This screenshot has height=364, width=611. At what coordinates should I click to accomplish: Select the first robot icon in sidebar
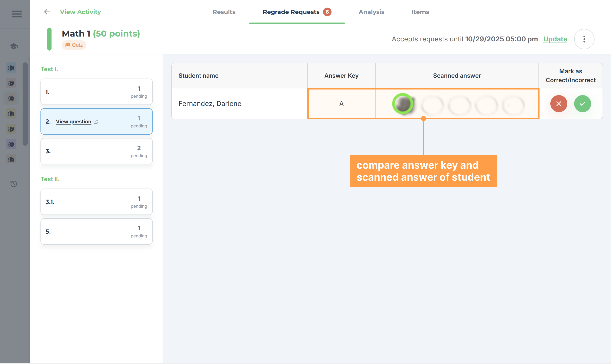pos(11,68)
